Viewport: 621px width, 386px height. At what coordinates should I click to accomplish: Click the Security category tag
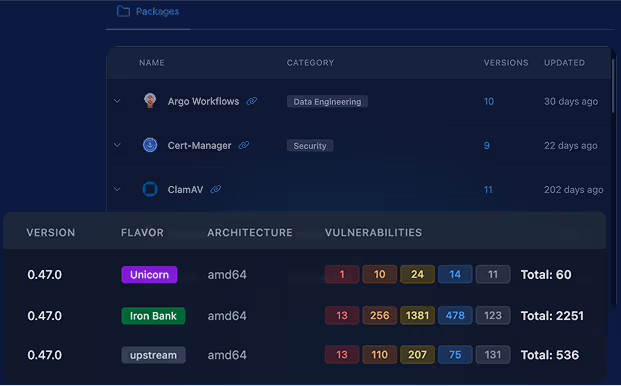click(310, 146)
